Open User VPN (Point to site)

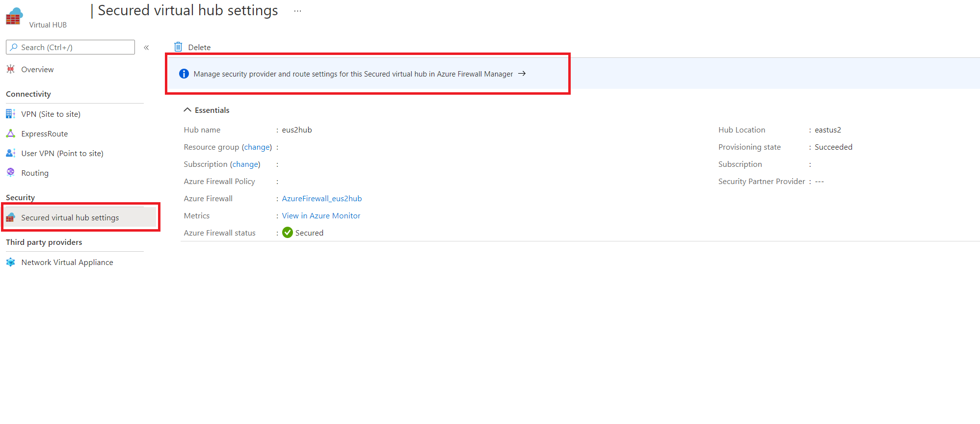(62, 154)
